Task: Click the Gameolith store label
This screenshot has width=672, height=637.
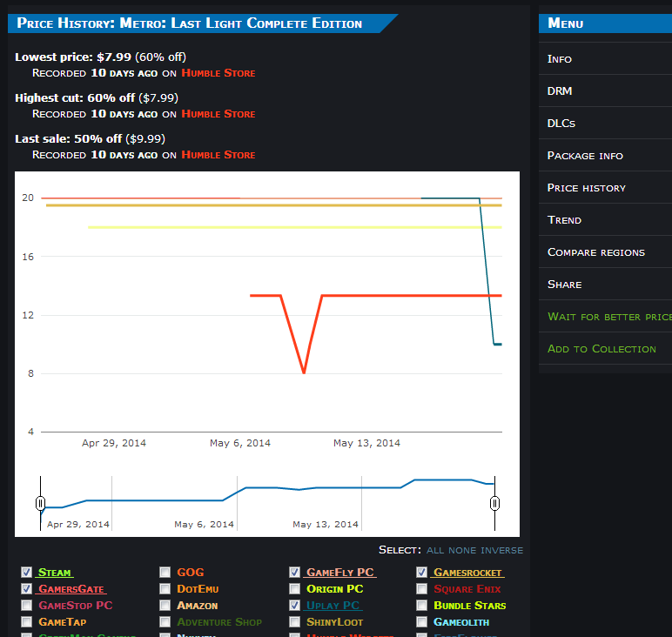Action: point(461,622)
